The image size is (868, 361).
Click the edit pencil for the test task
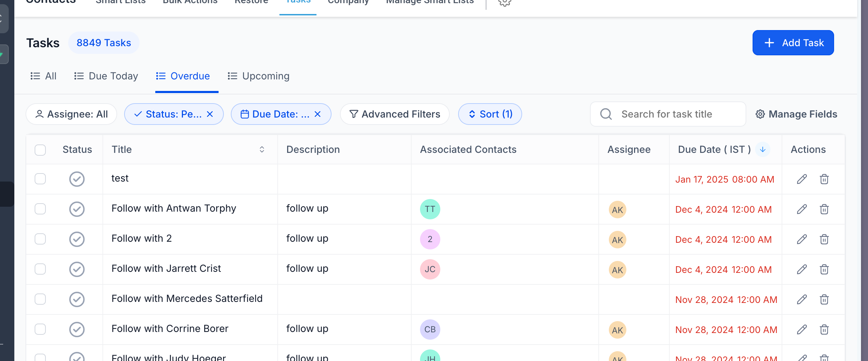[802, 179]
